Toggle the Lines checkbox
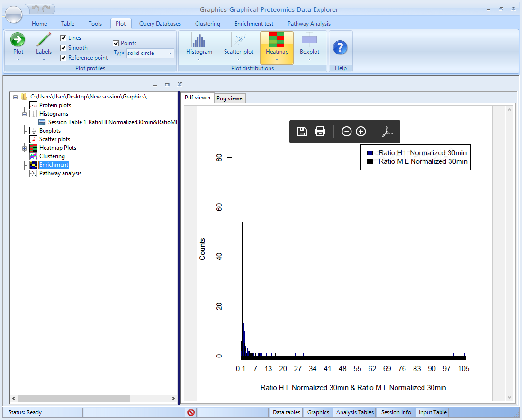The width and height of the screenshot is (522, 420). 63,38
